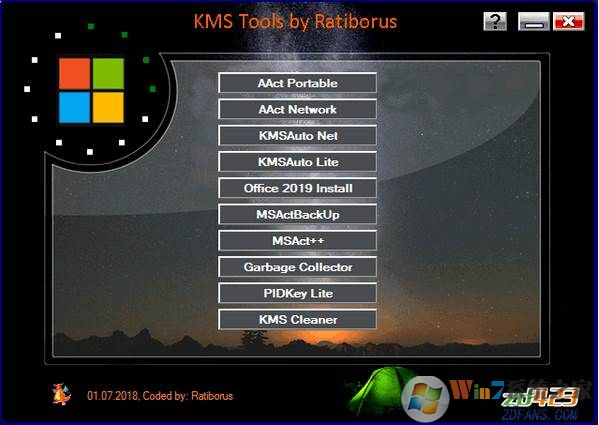This screenshot has width=599, height=425.
Task: Close KMS Tools with red X
Action: tap(568, 21)
